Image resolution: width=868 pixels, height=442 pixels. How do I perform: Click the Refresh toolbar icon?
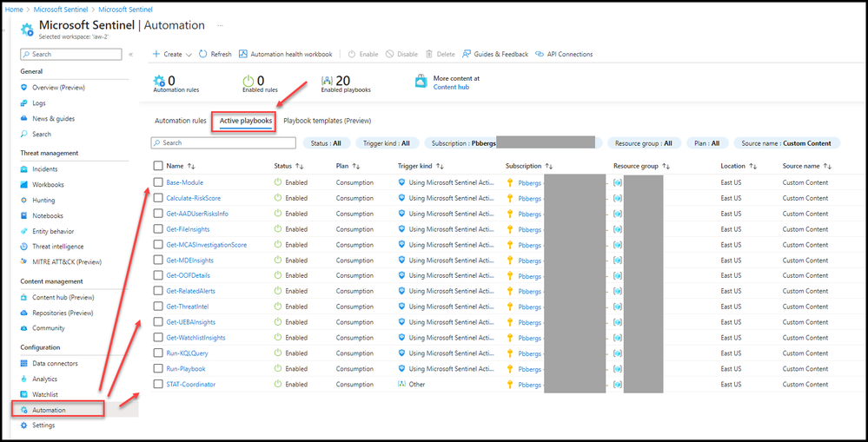point(202,54)
